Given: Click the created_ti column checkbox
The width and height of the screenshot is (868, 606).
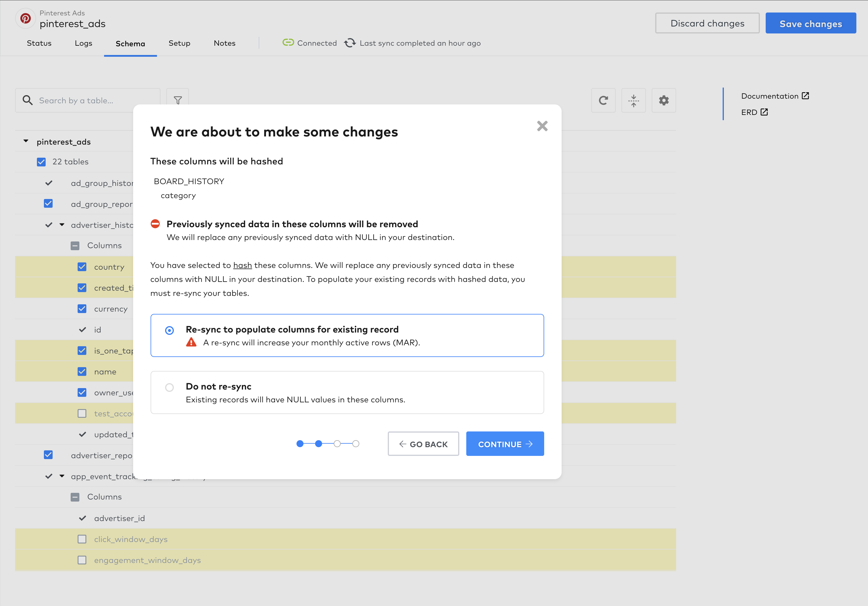Looking at the screenshot, I should point(82,287).
